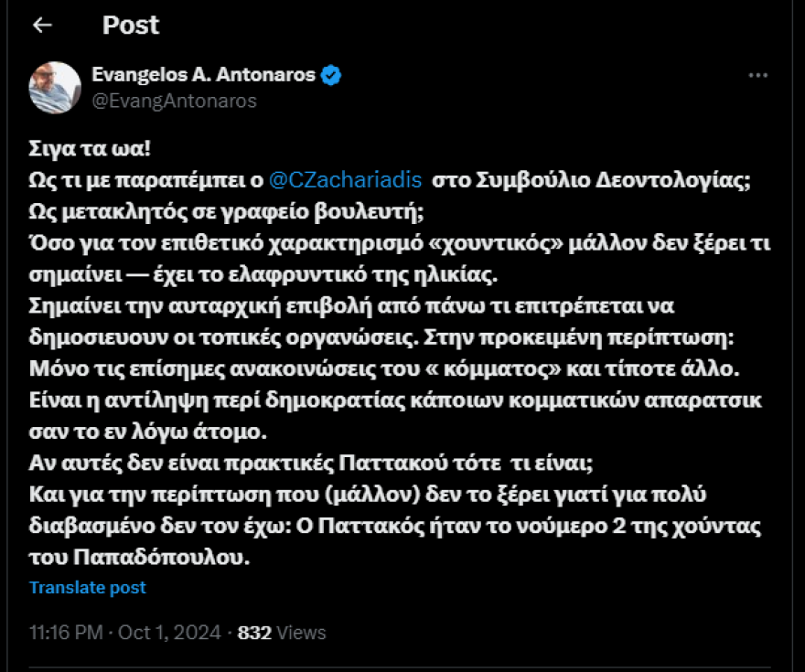This screenshot has width=805, height=672.
Task: Open the Oct 1, 2024 date link
Action: (169, 632)
